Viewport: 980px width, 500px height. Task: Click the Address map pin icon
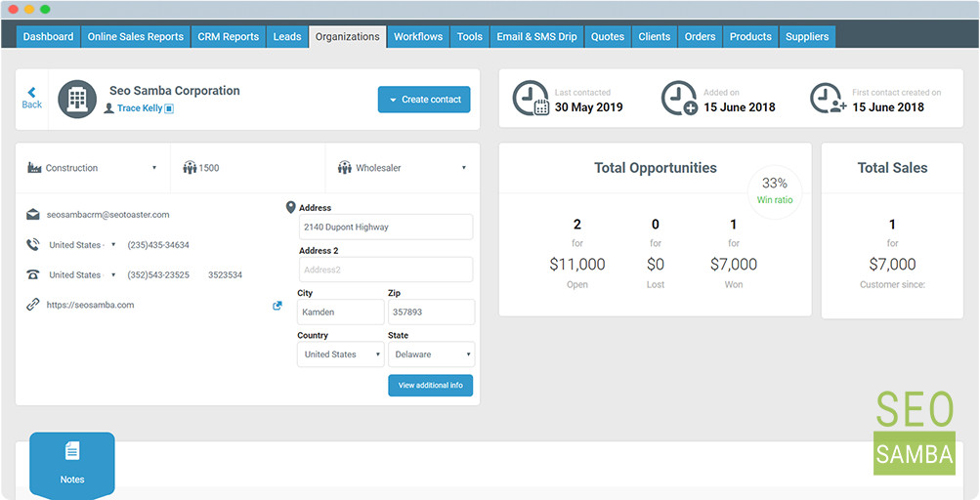click(290, 207)
